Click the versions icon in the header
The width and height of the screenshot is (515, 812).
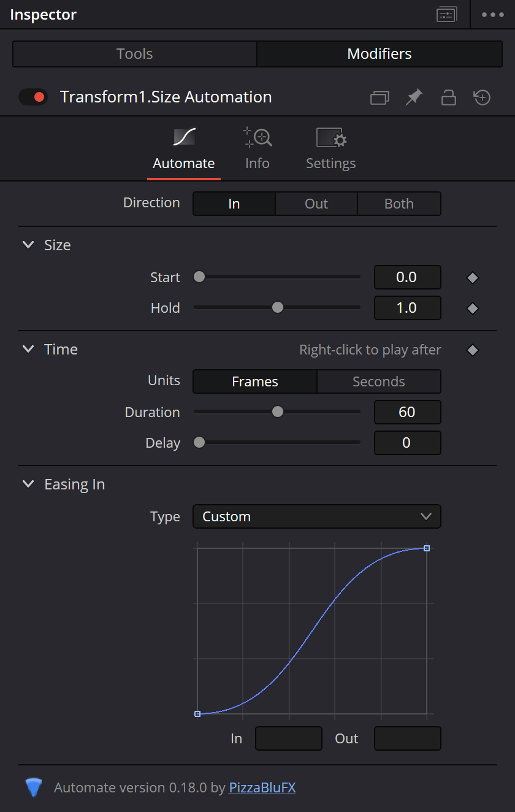click(x=380, y=98)
